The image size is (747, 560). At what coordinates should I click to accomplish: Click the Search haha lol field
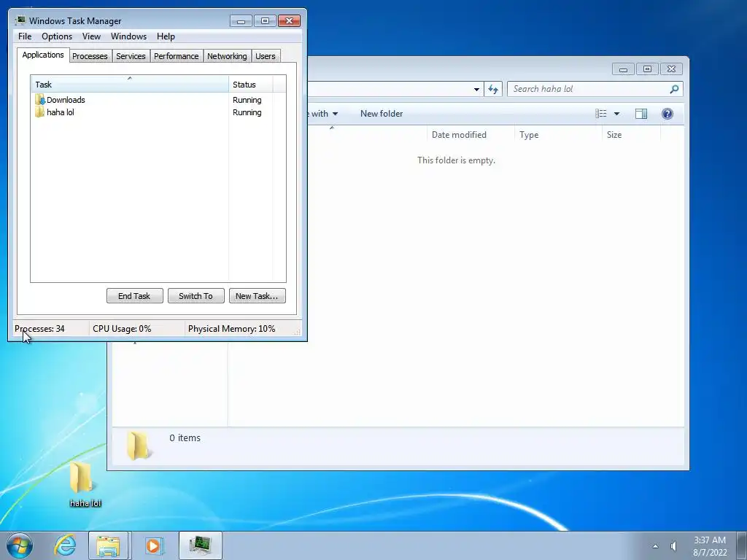(595, 89)
